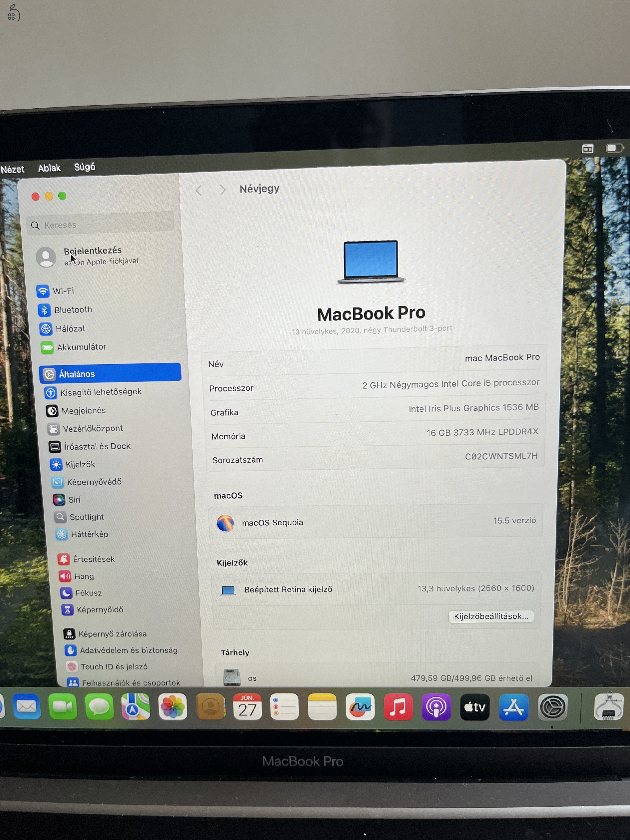
Task: Launch Podcasts from the Dock
Action: click(436, 706)
